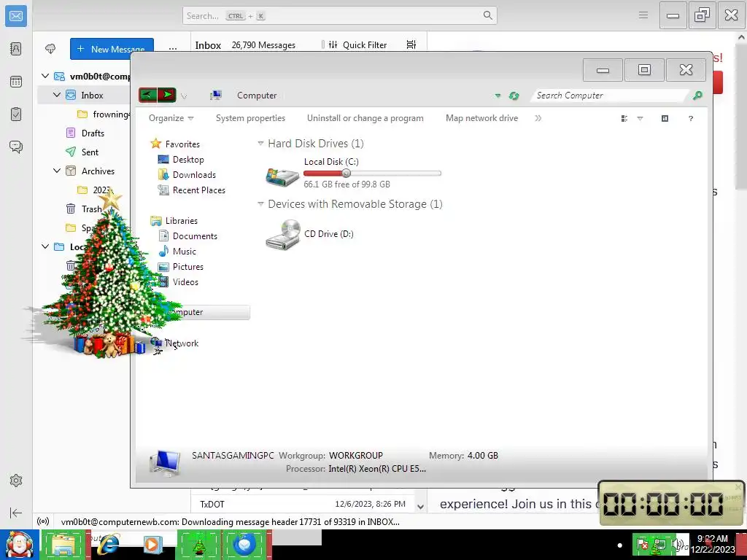Toggle the Quick Filter bar
This screenshot has width=747, height=560.
pos(358,44)
